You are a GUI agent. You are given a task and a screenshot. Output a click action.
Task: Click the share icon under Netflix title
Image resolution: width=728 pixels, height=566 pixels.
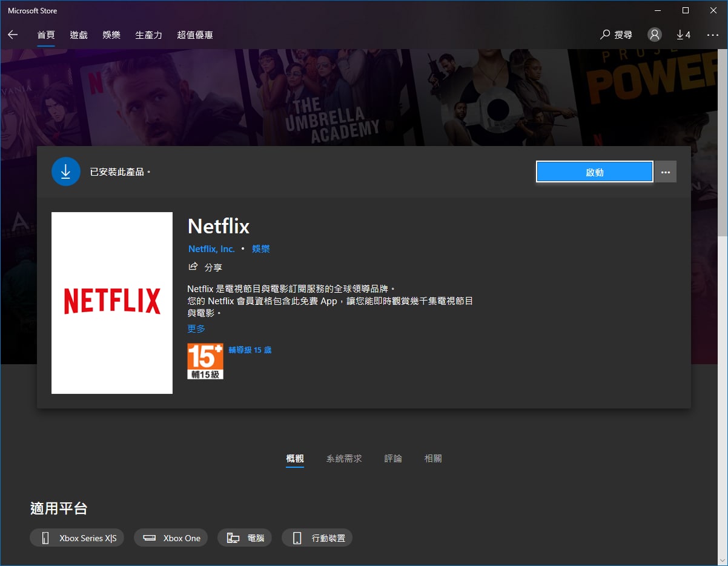tap(193, 267)
